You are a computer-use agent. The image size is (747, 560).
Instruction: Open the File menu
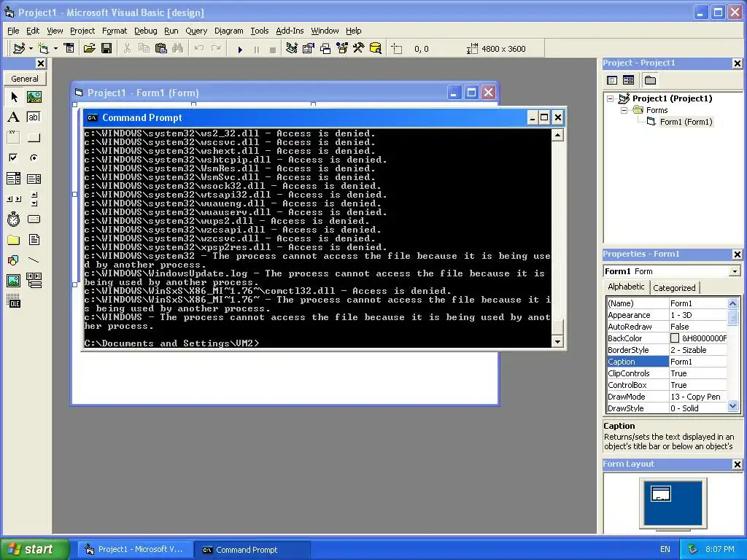point(13,31)
